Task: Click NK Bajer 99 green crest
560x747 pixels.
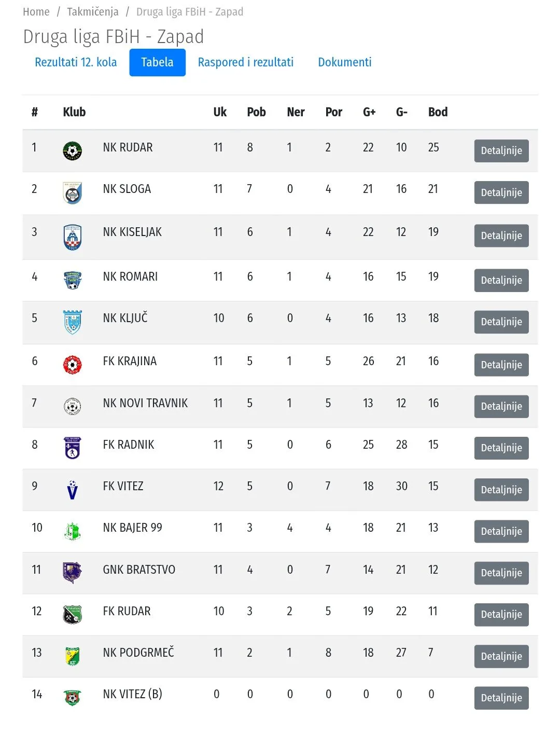Action: [x=73, y=531]
